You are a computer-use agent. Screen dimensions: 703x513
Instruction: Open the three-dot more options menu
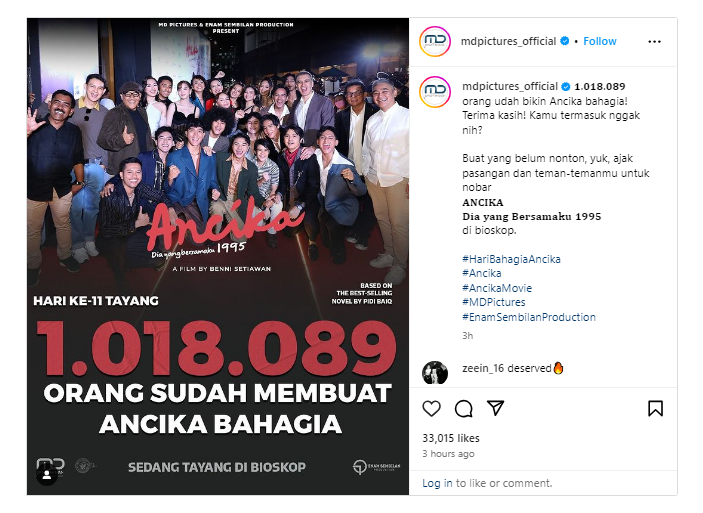pyautogui.click(x=654, y=42)
